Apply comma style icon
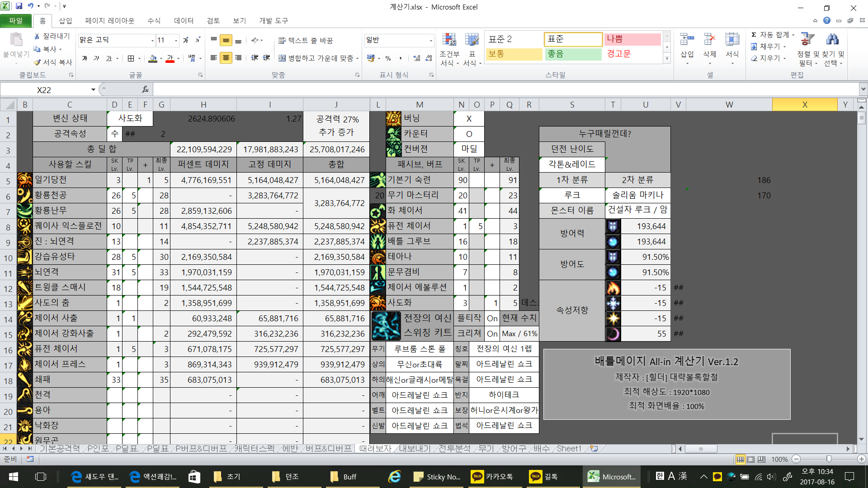868x488 pixels. [x=401, y=58]
